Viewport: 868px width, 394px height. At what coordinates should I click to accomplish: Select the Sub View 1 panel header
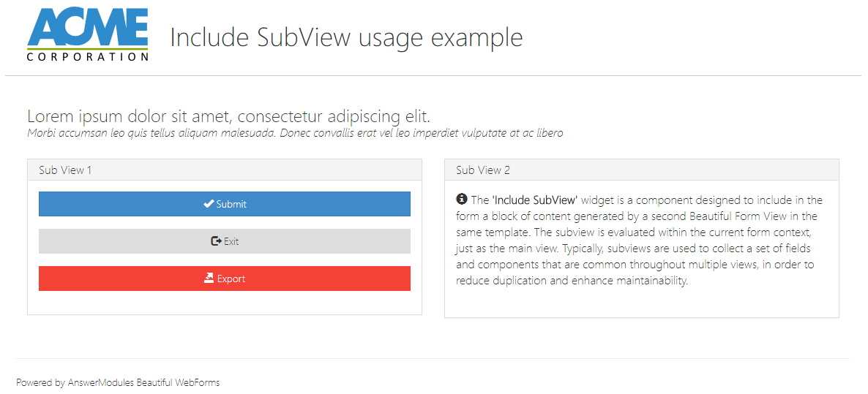point(225,170)
